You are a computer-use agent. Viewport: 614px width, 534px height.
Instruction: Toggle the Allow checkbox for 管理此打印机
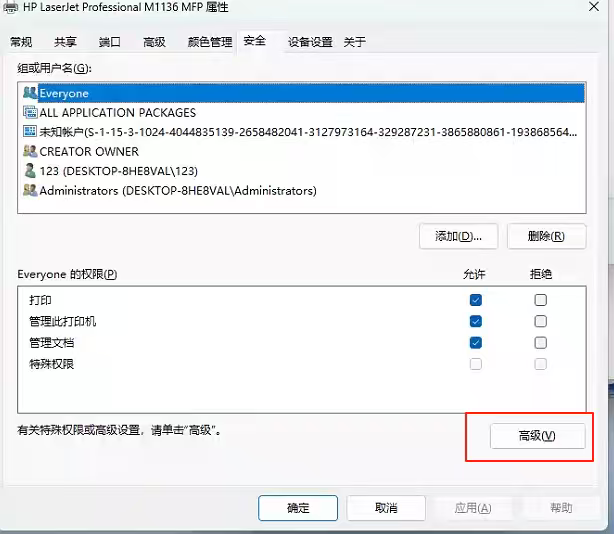coord(476,321)
